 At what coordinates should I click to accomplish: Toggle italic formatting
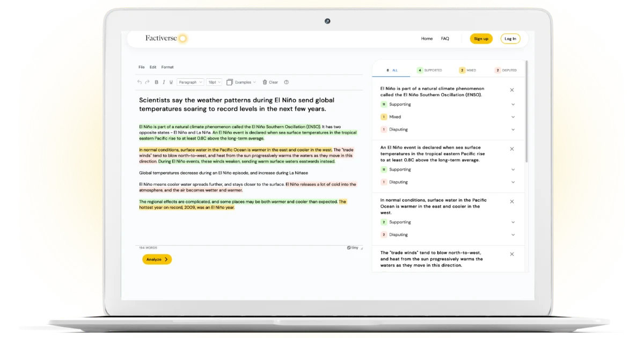pos(164,82)
